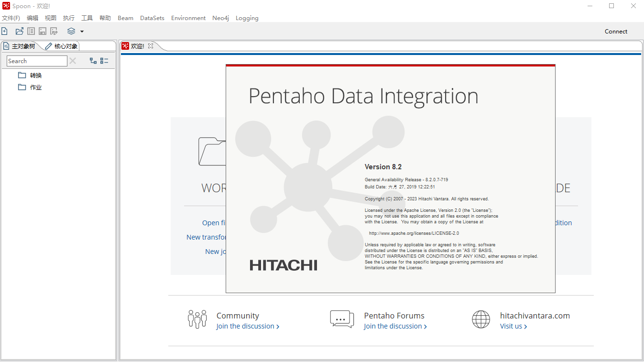This screenshot has height=362, width=644.
Task: Open the Environment menu
Action: [x=188, y=18]
